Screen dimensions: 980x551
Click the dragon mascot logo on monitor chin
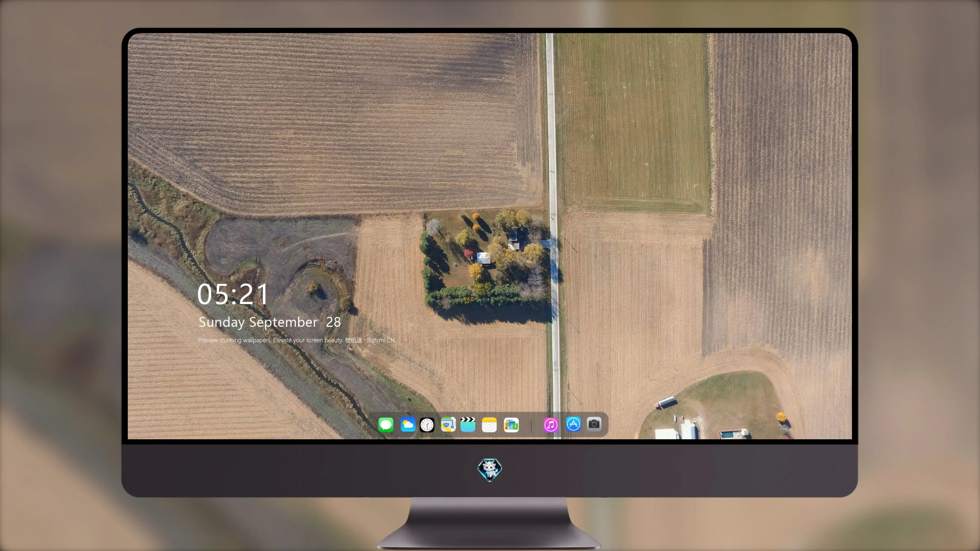490,470
